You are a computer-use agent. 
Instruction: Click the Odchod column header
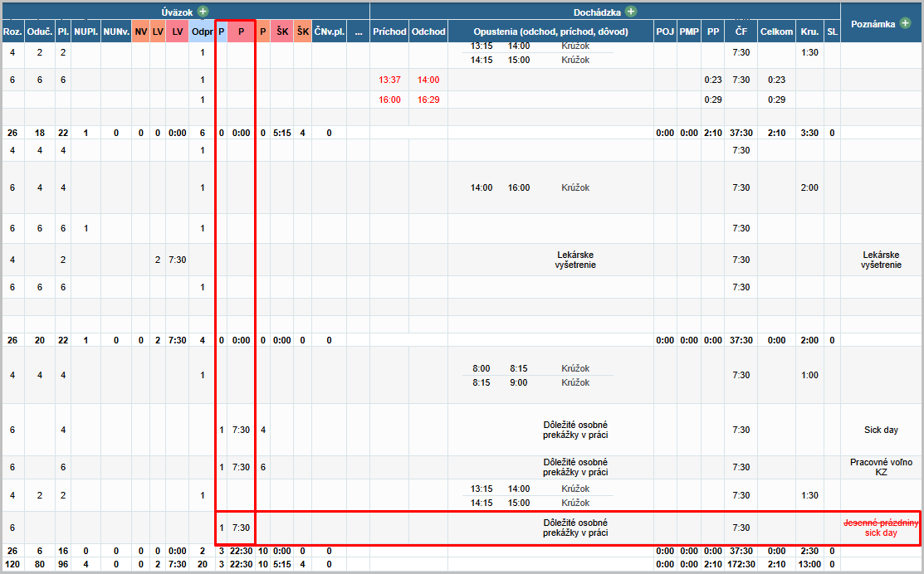coord(428,32)
